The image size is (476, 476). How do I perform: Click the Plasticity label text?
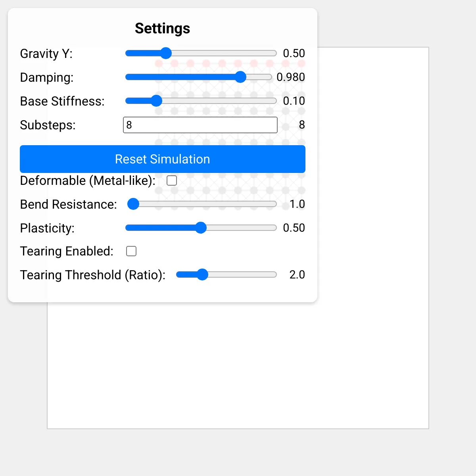(x=47, y=228)
